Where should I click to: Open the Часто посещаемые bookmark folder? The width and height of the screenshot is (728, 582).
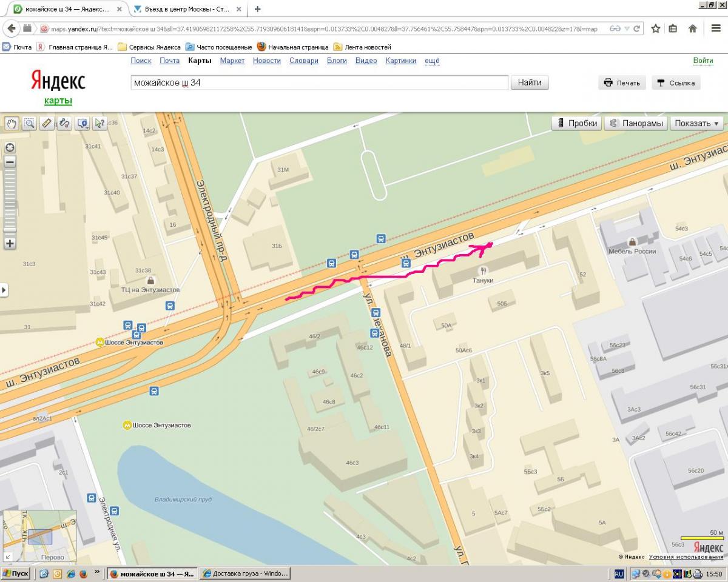(218, 47)
